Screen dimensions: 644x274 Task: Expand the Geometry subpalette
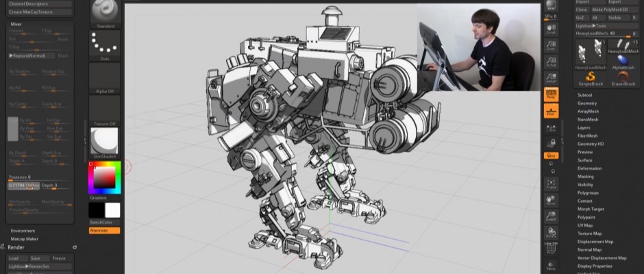pos(587,103)
